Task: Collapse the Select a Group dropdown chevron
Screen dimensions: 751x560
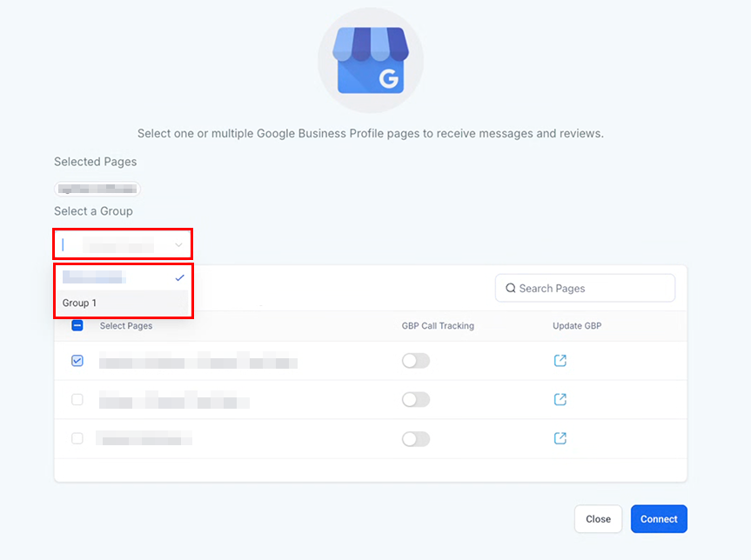Action: (x=178, y=245)
